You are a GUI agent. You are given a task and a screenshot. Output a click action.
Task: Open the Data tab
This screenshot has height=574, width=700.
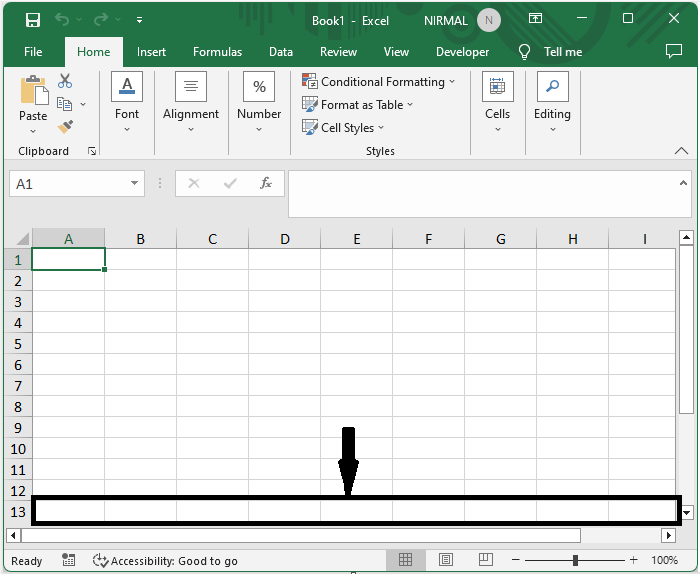coord(281,52)
